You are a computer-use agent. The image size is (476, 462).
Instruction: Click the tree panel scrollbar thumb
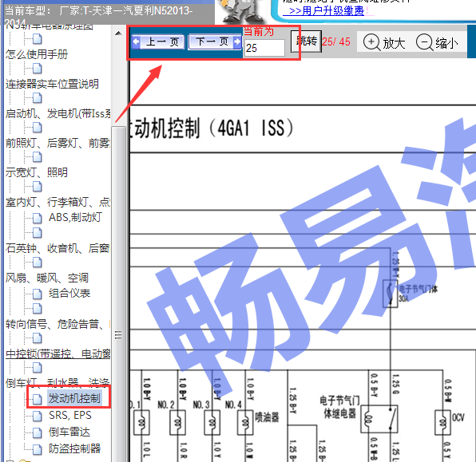tap(118, 294)
